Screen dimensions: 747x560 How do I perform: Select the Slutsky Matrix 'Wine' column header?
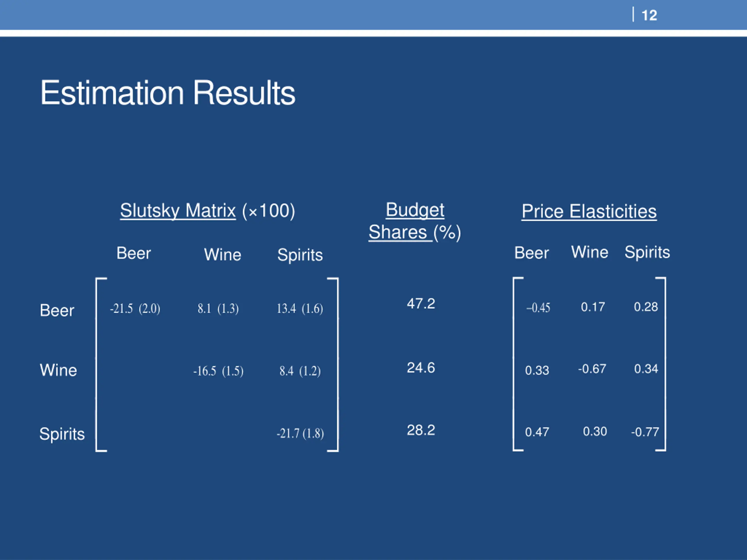tap(223, 255)
